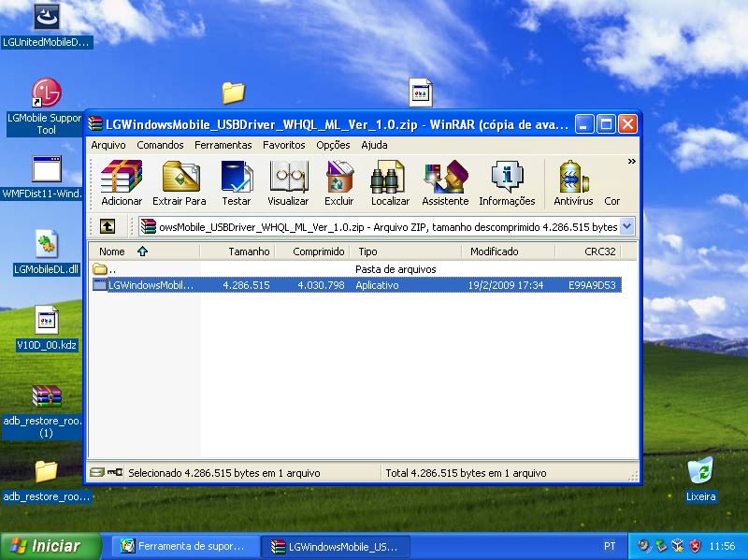Select LGMobile Support Tool desktop shortcut
The image size is (748, 560).
tap(46, 108)
